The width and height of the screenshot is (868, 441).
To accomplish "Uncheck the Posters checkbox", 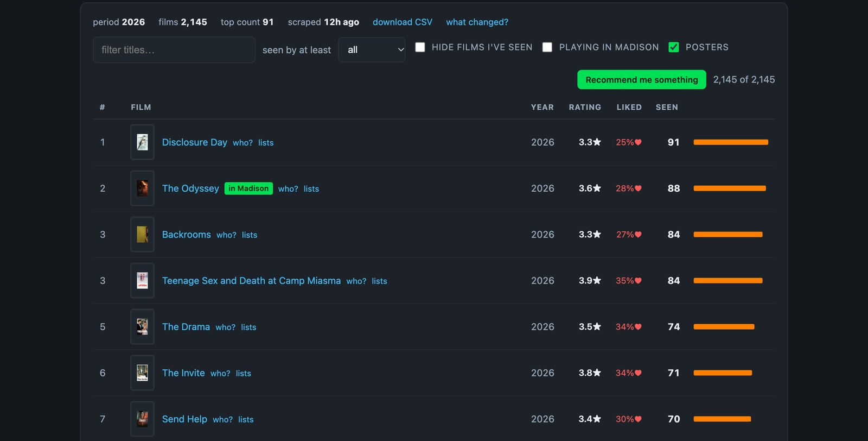I will click(x=674, y=47).
